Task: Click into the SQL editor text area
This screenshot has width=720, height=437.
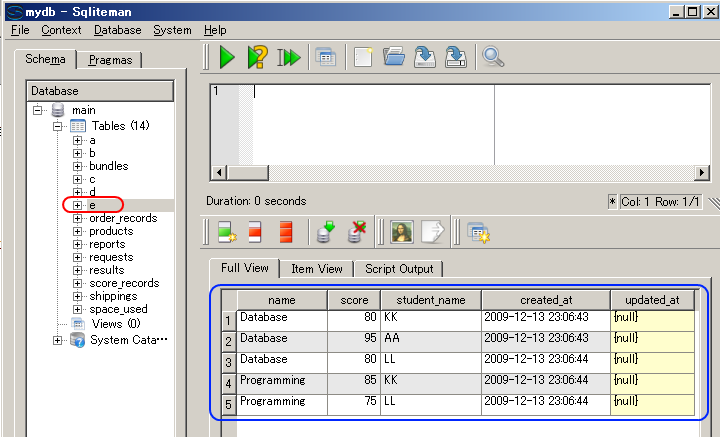Action: click(x=482, y=124)
